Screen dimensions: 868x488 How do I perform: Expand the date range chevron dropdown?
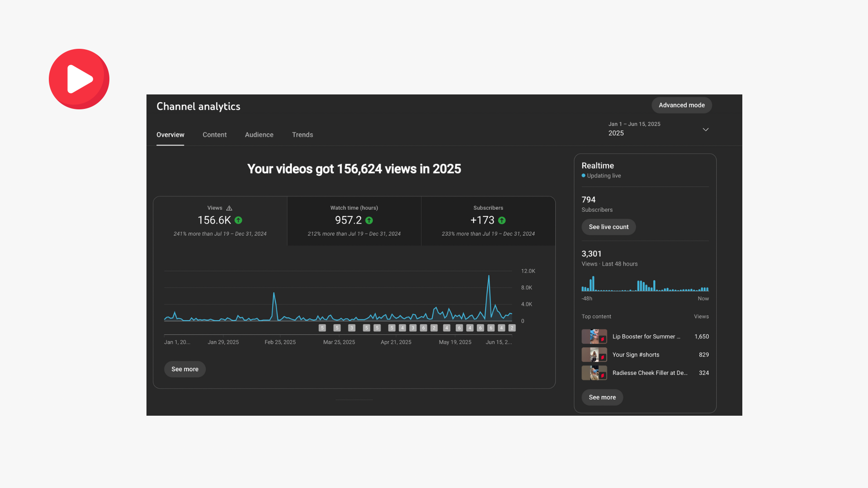pyautogui.click(x=705, y=130)
